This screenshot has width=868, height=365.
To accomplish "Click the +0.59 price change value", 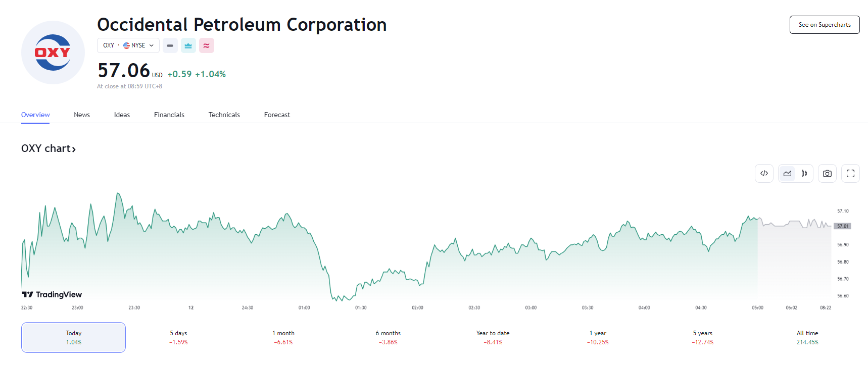I will tap(179, 74).
